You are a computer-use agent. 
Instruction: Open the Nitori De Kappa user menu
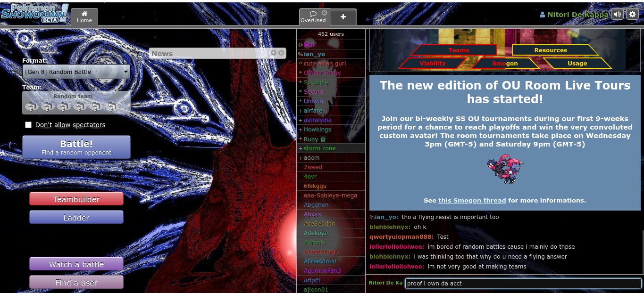574,15
